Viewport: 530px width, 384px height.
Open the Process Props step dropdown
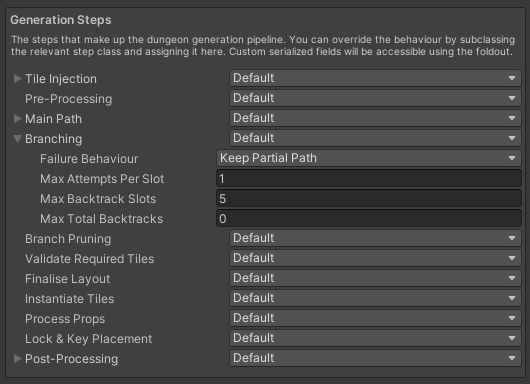click(x=375, y=318)
